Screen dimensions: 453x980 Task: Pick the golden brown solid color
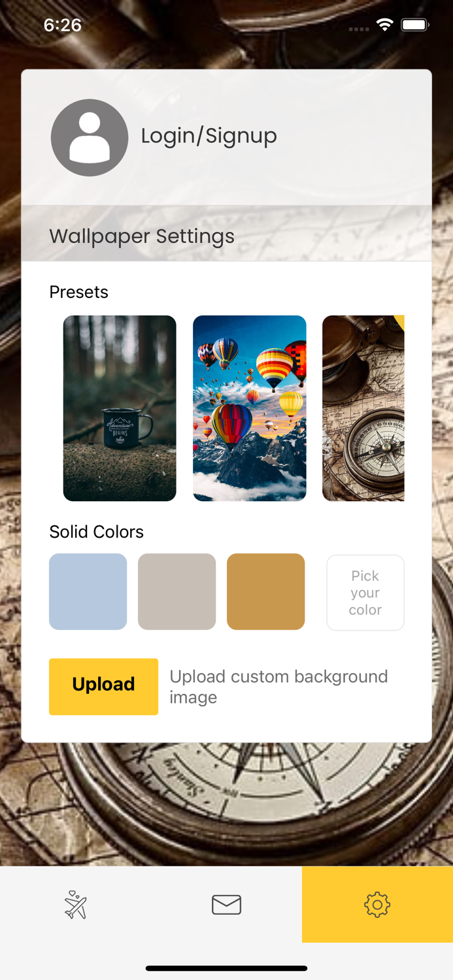pyautogui.click(x=266, y=592)
